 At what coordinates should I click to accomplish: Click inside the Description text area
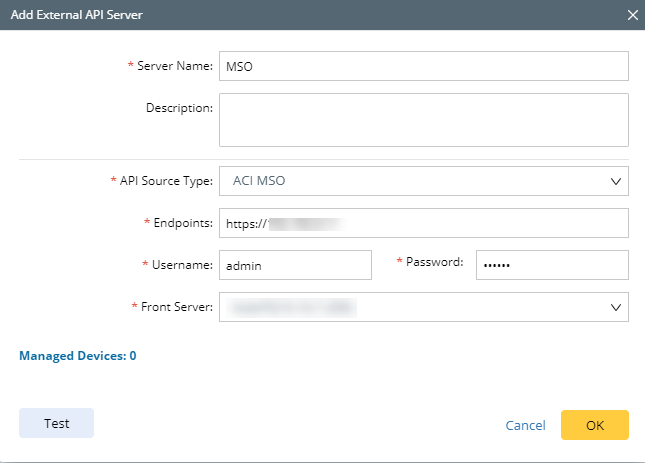pos(423,120)
